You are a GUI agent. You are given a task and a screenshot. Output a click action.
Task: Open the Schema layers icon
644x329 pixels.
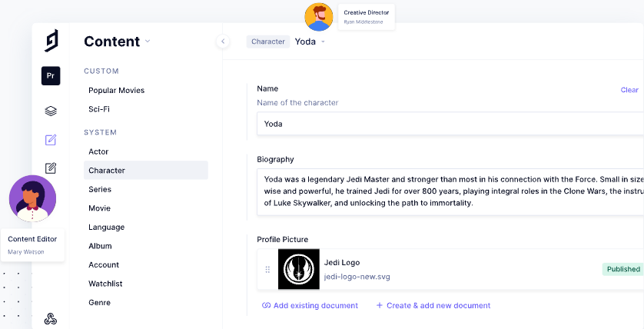51,111
